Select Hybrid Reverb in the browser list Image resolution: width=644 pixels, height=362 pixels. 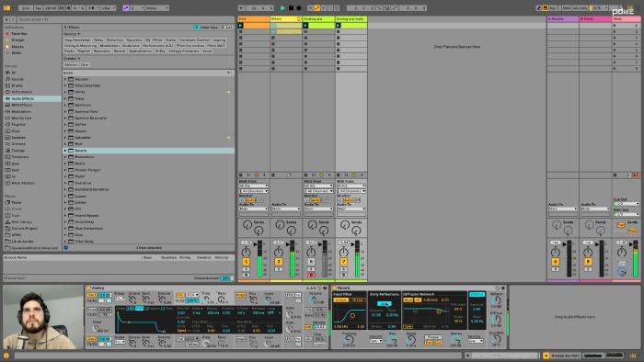(86, 215)
